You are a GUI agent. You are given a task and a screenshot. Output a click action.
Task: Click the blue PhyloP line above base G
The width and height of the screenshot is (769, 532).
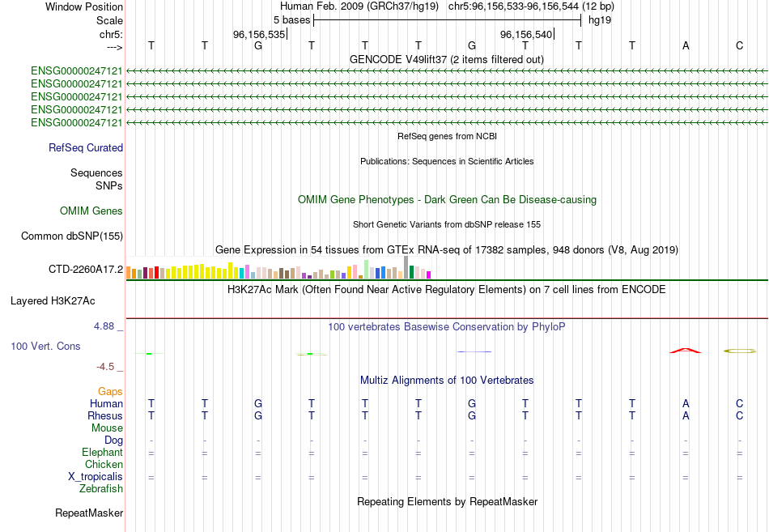point(474,351)
